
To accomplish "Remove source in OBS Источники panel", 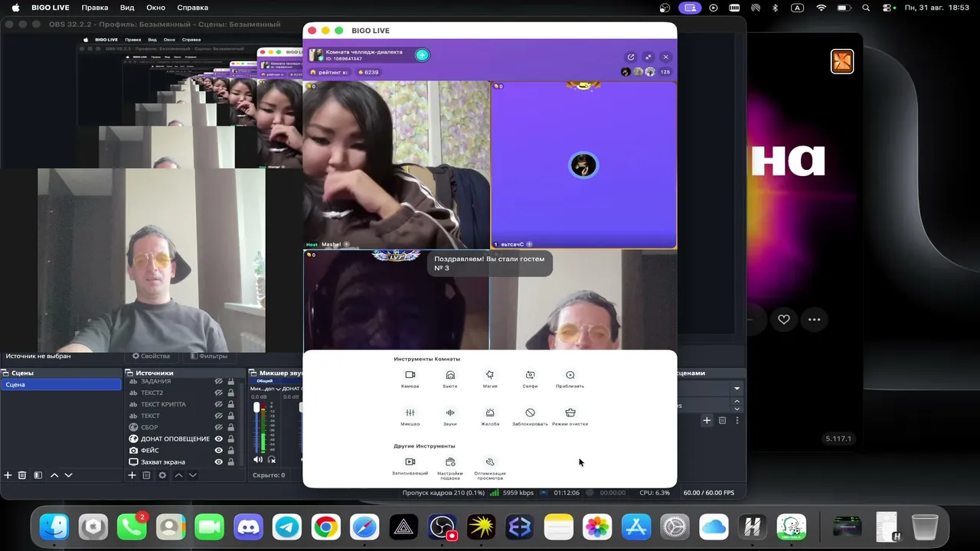I will point(146,475).
